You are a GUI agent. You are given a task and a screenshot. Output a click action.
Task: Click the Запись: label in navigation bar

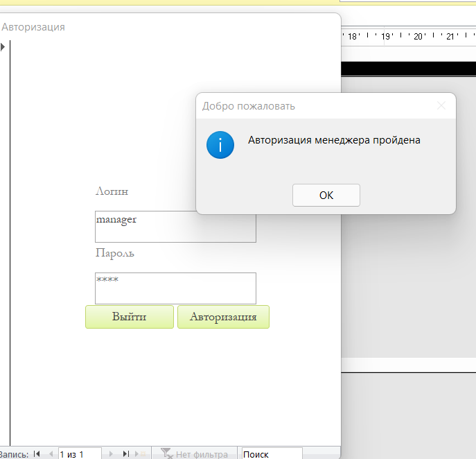[15, 454]
